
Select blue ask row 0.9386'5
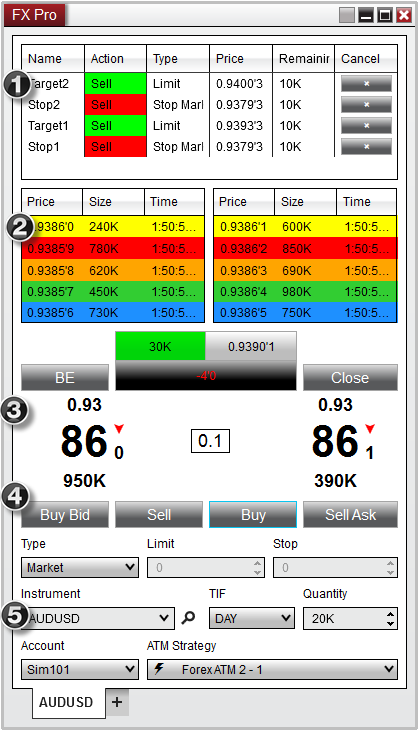click(305, 312)
